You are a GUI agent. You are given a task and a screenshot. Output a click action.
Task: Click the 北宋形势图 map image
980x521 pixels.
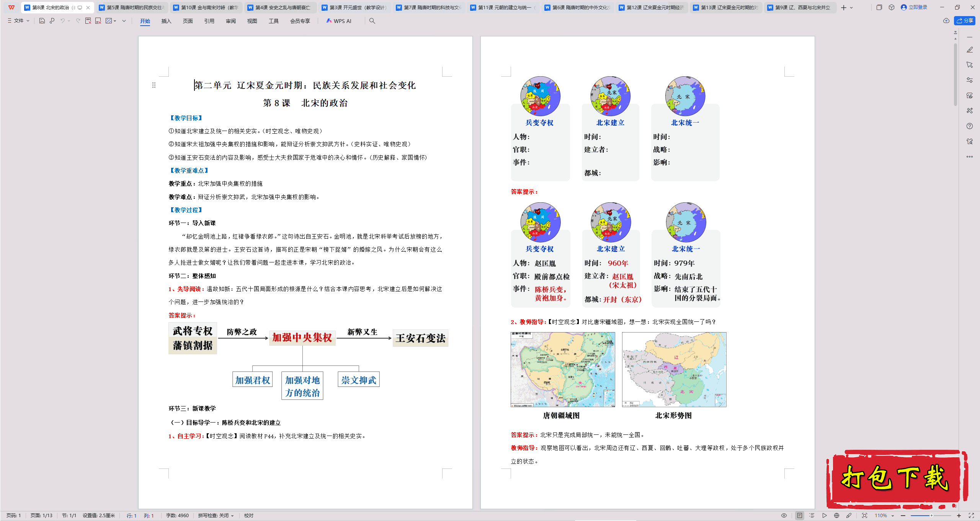pos(674,369)
